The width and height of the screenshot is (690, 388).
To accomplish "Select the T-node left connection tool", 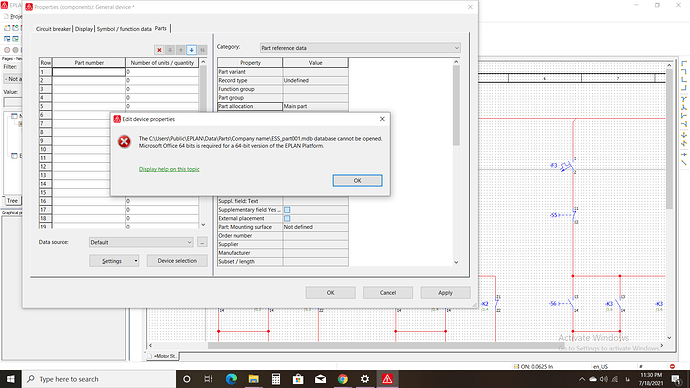I will tap(684, 124).
